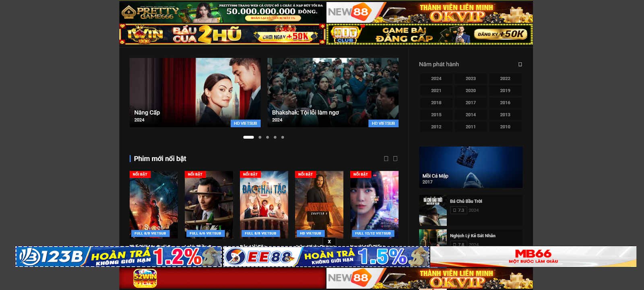
Task: Open Đảo Hải Tặc poster
Action: point(264,205)
